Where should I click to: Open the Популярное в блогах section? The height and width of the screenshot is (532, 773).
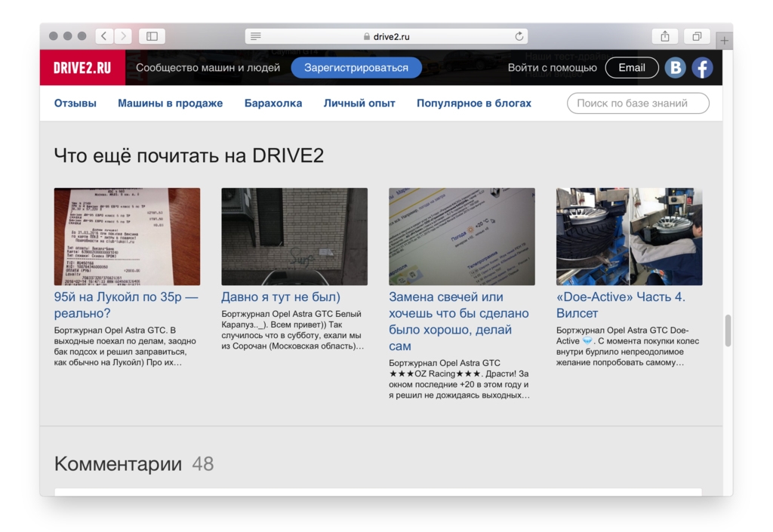coord(473,103)
